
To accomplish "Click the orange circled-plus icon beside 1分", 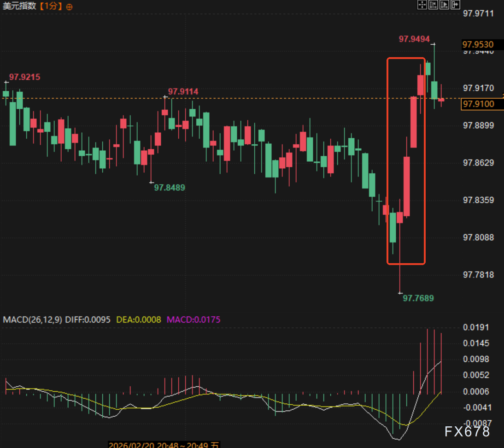I will click(69, 7).
